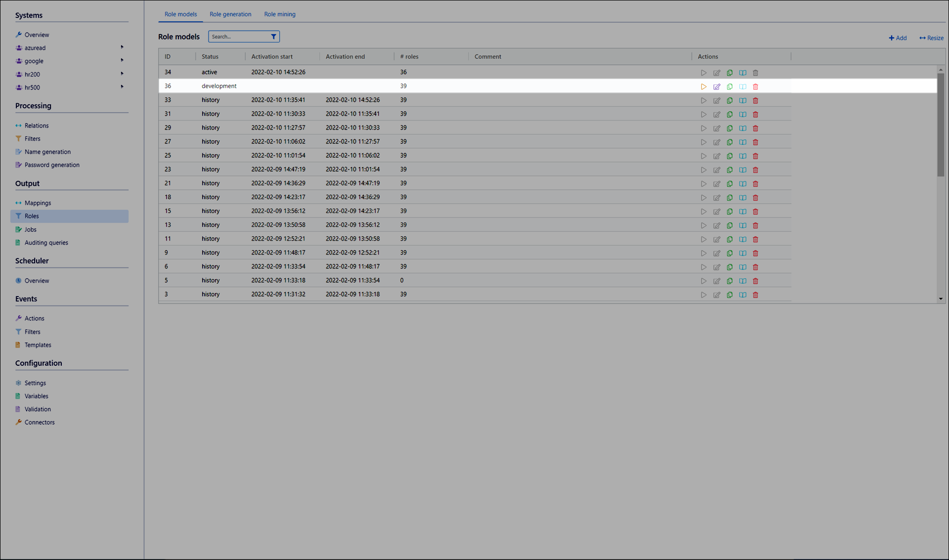Screen dimensions: 949x560
Task: Open Connectors under Configuration
Action: point(40,423)
